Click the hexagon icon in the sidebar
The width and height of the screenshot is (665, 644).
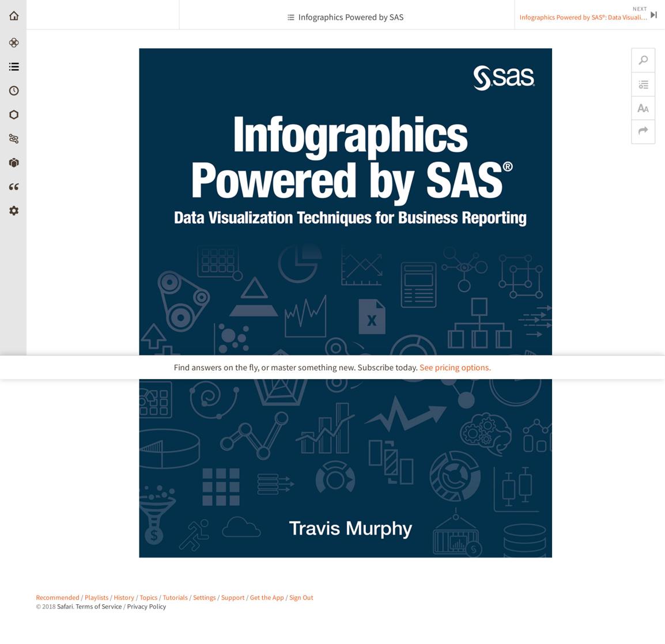14,115
